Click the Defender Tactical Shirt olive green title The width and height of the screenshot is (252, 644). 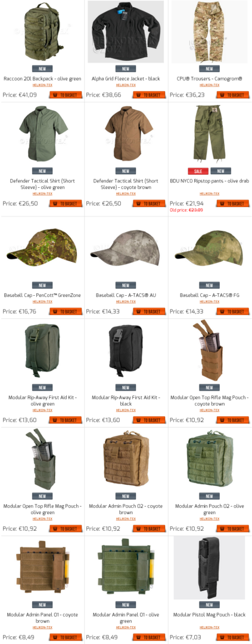(42, 184)
